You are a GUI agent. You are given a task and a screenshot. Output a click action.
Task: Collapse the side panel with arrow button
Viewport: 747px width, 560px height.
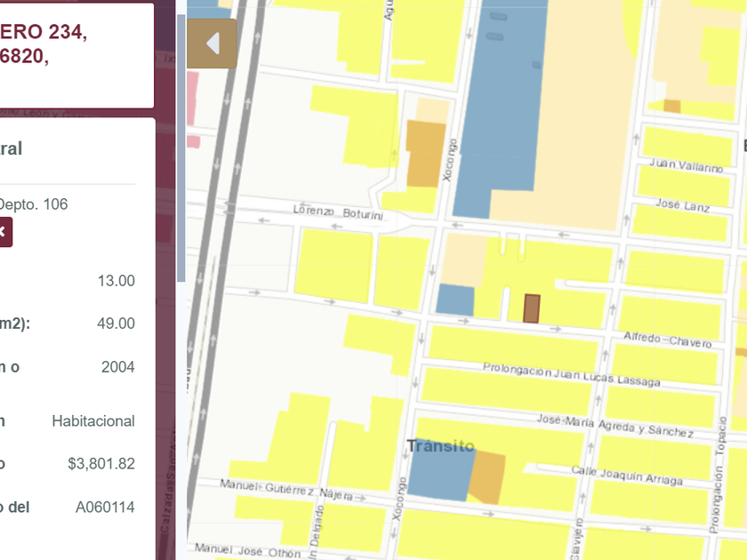click(x=212, y=44)
